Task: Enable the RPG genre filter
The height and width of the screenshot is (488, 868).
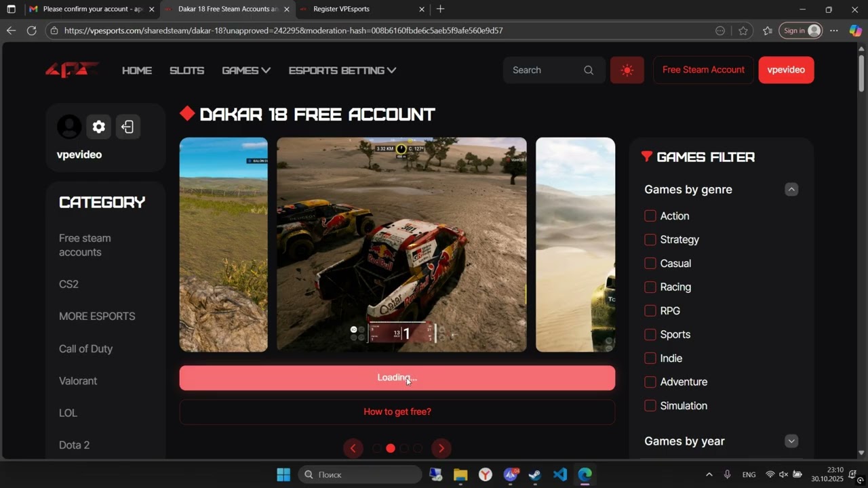Action: coord(650,310)
